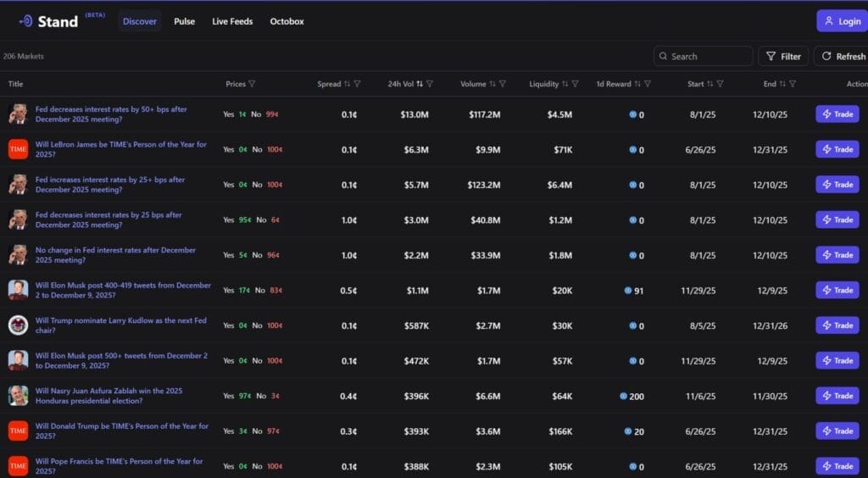Image resolution: width=868 pixels, height=478 pixels.
Task: Sort by 24h Vol using its arrows icon
Action: 420,84
